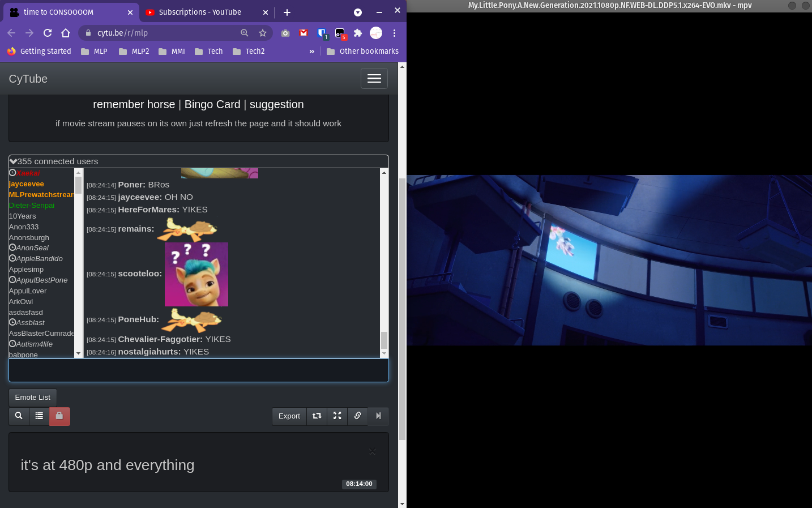
Task: Open the playlist list view button
Action: tap(39, 416)
